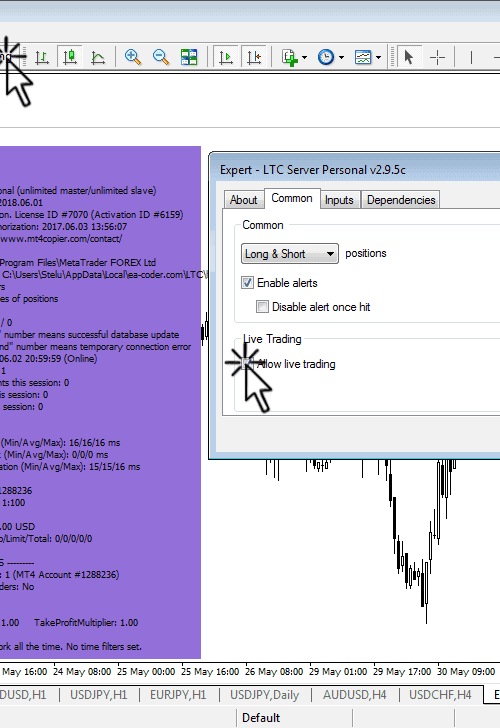Open the USDJPY,Daily chart tab

tap(265, 695)
